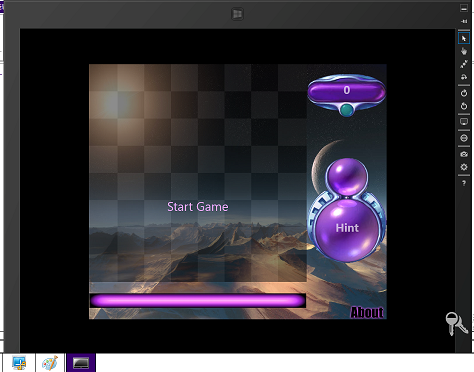Capture a screenshot with the camera icon
This screenshot has width=474, height=372.
tap(464, 154)
